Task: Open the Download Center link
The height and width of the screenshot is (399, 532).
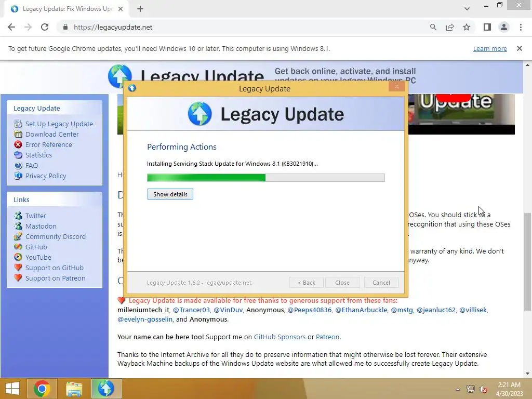Action: (x=52, y=135)
